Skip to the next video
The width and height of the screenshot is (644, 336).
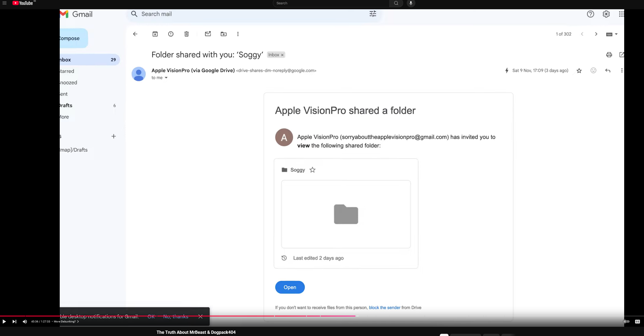click(x=14, y=322)
